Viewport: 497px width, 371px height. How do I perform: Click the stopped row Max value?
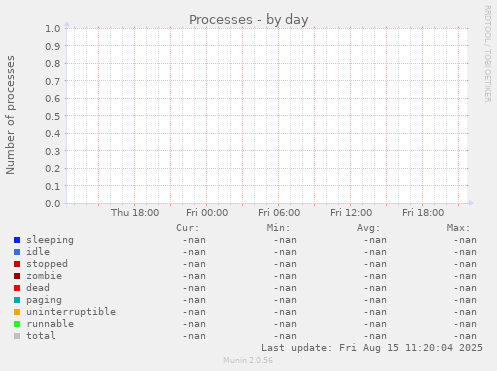point(465,264)
